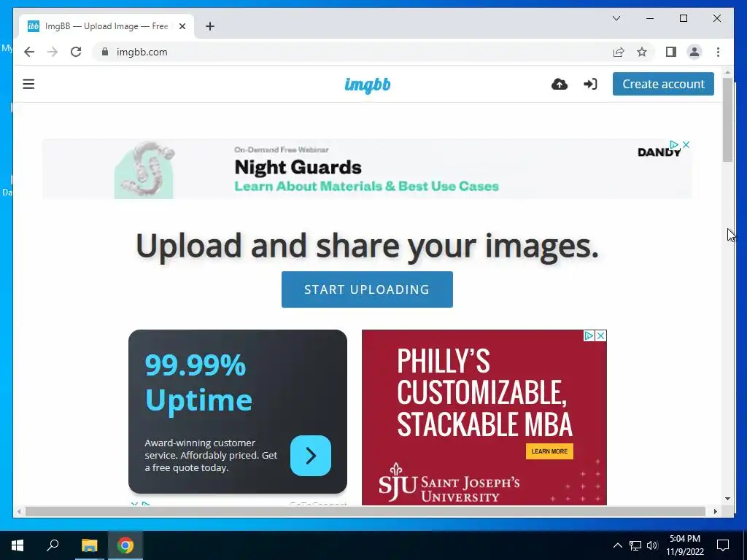The width and height of the screenshot is (747, 560).
Task: Open the notification center icon
Action: 723,545
